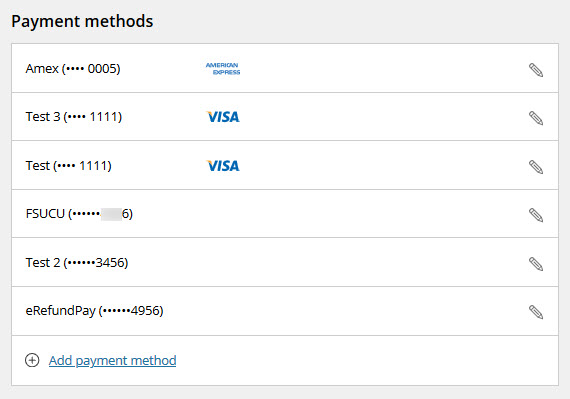Image resolution: width=570 pixels, height=399 pixels.
Task: Select the FSUCU account label
Action: (79, 214)
